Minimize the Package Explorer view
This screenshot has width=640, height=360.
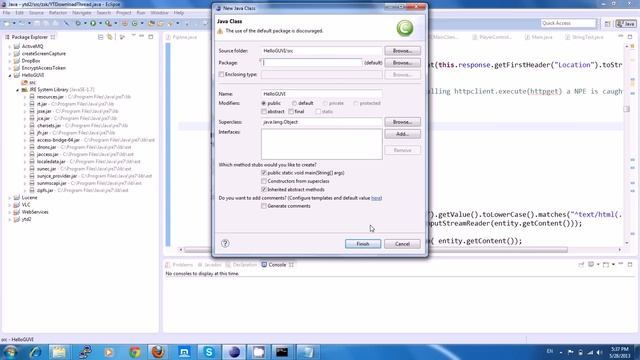142,37
